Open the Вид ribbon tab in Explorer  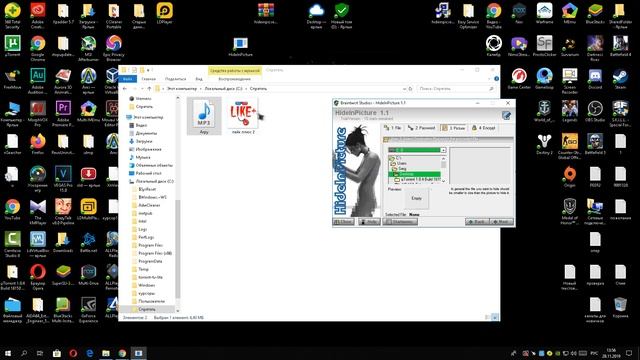(199, 79)
